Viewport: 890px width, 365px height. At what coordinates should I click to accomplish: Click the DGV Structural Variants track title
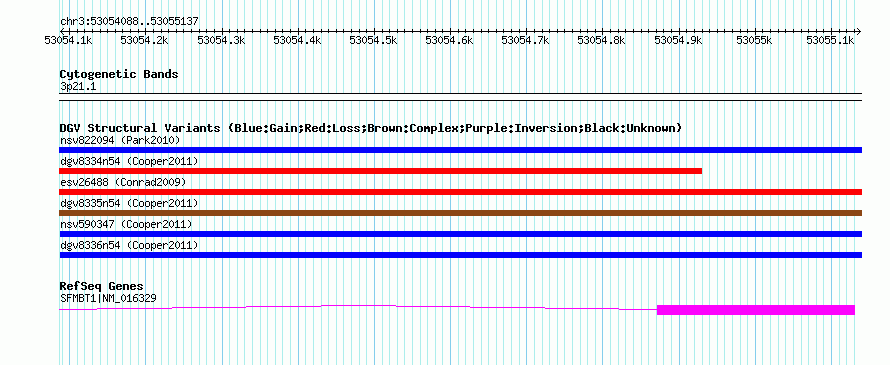[370, 128]
